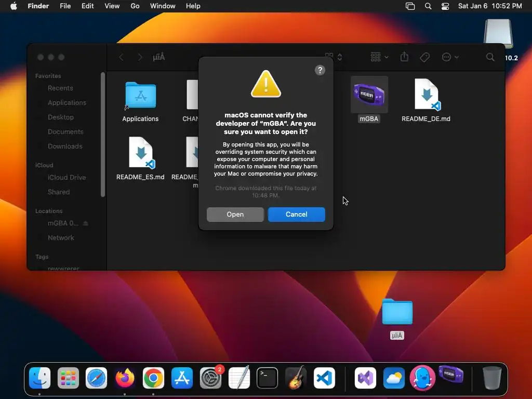Click the date and time display
Viewport: 532px width, 399px height.
[490, 6]
